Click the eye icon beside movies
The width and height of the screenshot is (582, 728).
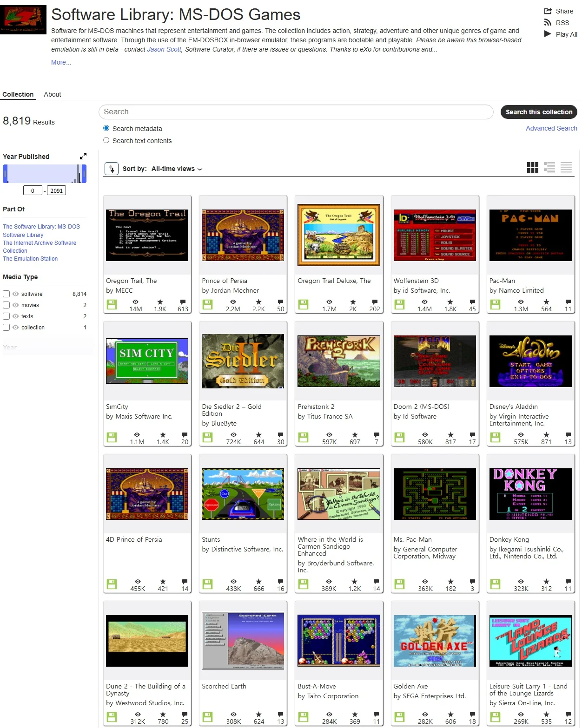pos(16,305)
